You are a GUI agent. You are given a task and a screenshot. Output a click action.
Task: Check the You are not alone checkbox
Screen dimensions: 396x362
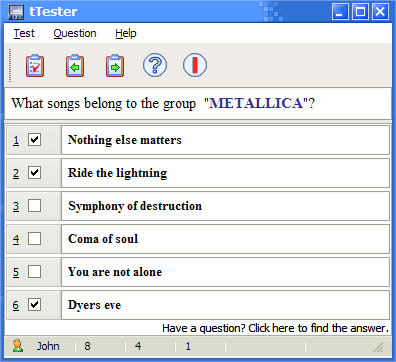pos(35,272)
